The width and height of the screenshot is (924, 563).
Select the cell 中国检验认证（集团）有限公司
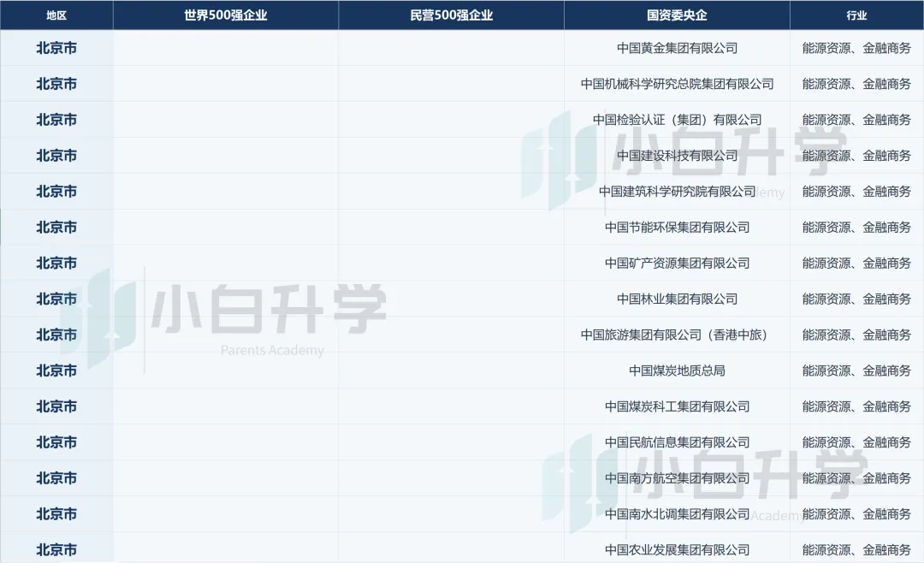(677, 120)
